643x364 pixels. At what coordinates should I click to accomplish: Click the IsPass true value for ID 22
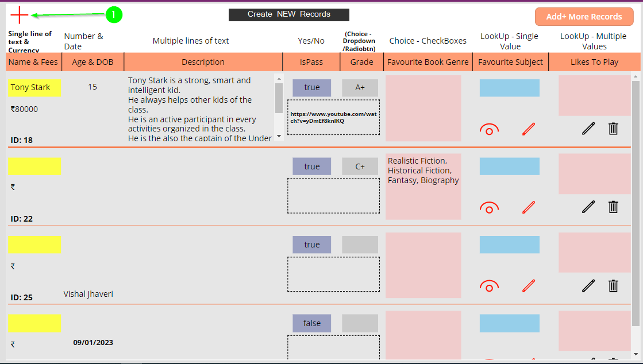(311, 166)
